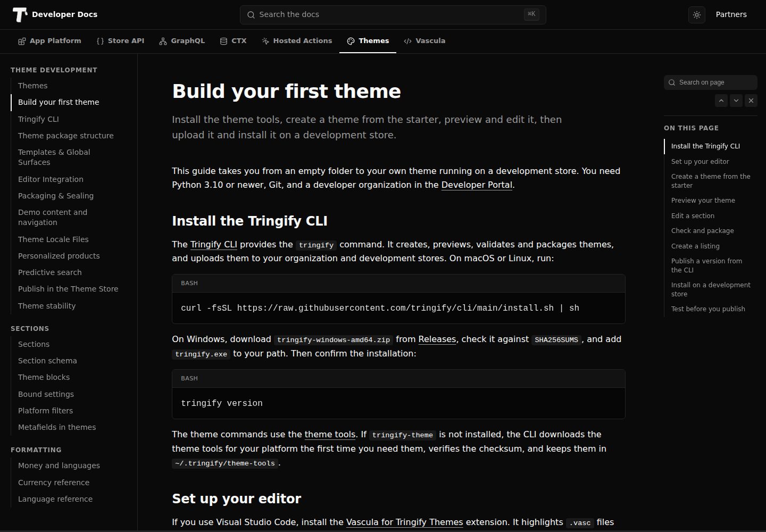Click the search magnifier icon in docs search
Image resolution: width=766 pixels, height=532 pixels.
251,15
